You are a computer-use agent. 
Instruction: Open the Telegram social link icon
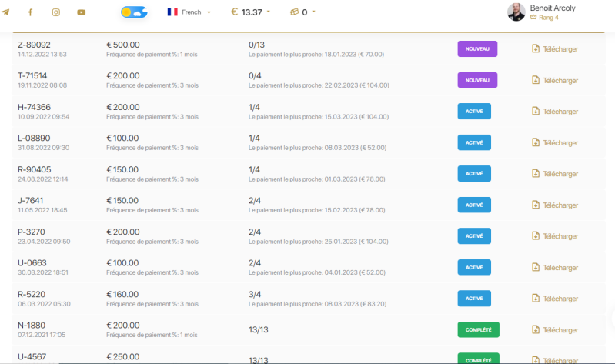tap(5, 12)
